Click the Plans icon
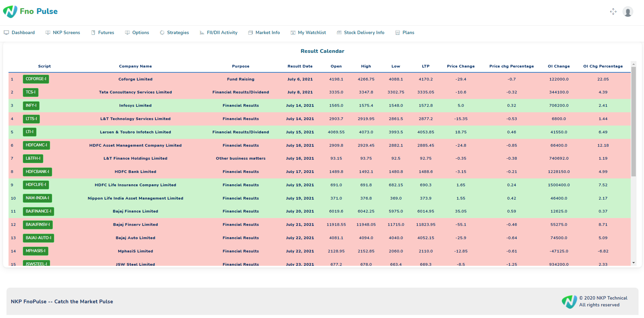The width and height of the screenshot is (644, 318). click(397, 33)
